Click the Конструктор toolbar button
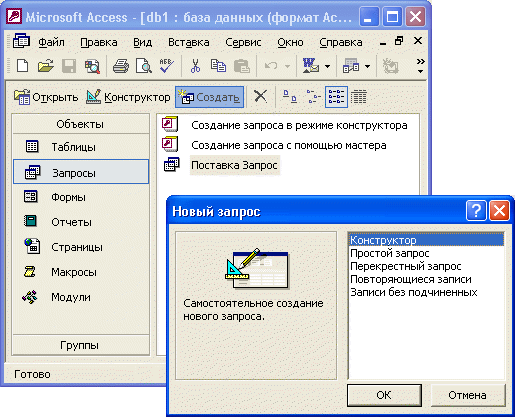 128,97
